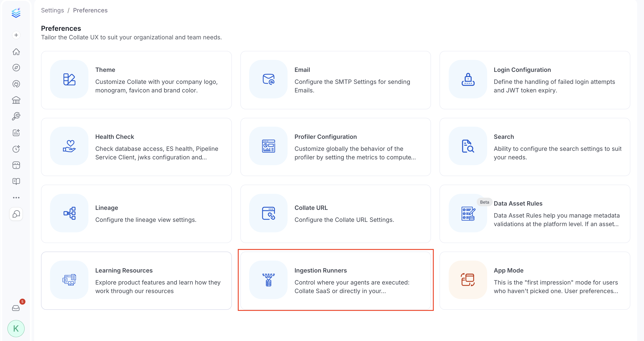The image size is (644, 341).
Task: Click 'Customize globally the behavior' description
Action: (x=355, y=153)
